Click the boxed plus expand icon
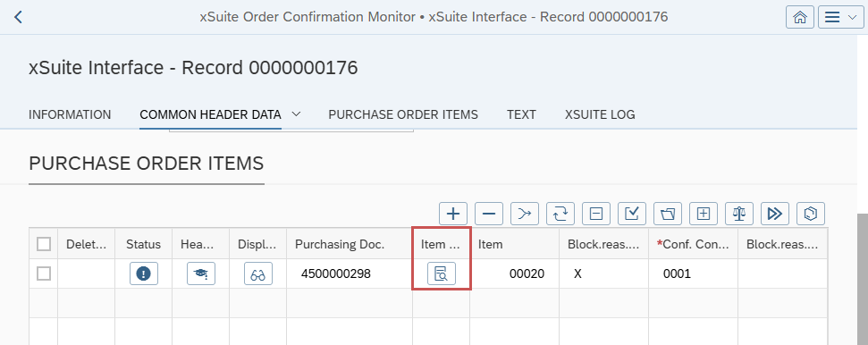The image size is (868, 345). 703,214
